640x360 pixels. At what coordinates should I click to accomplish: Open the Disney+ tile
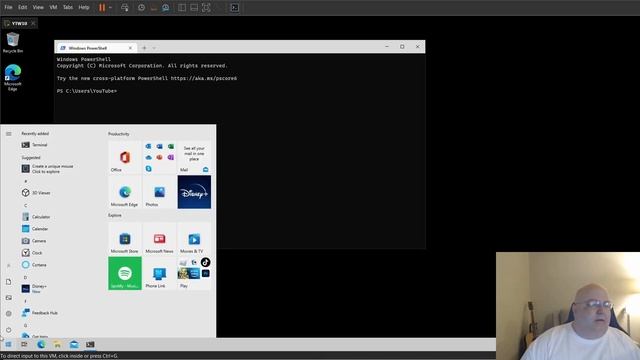pos(194,192)
